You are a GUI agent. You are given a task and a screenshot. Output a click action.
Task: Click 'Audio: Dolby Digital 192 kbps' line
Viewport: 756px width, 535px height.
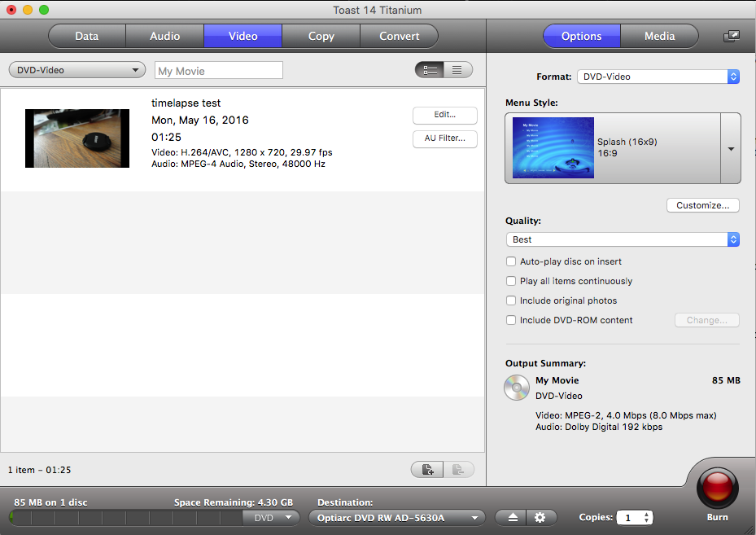[599, 427]
